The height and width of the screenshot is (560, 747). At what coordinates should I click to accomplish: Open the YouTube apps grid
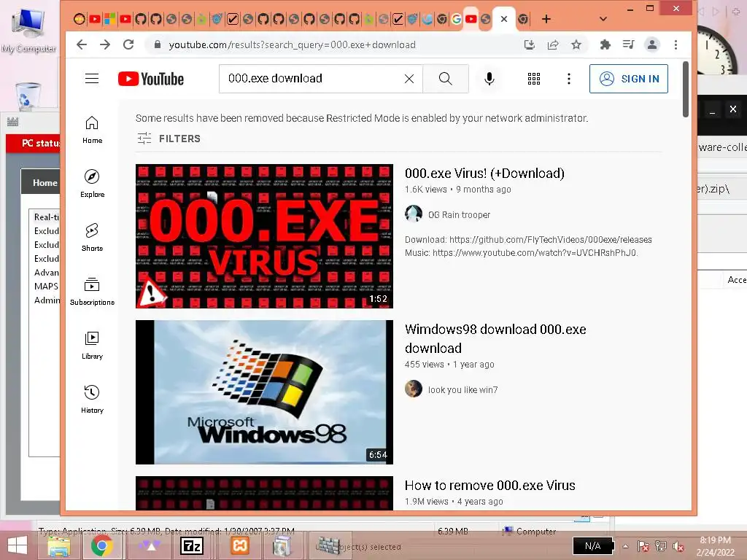533,79
